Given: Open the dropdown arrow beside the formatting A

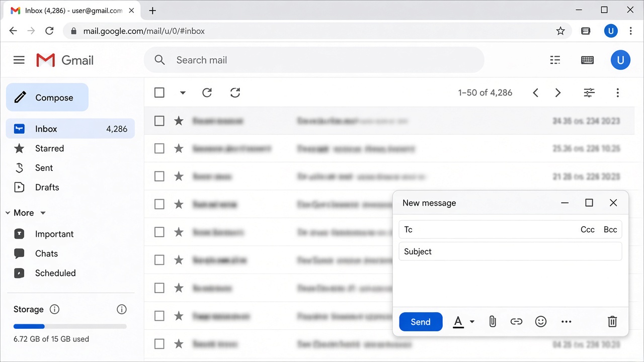Looking at the screenshot, I should coord(472,322).
